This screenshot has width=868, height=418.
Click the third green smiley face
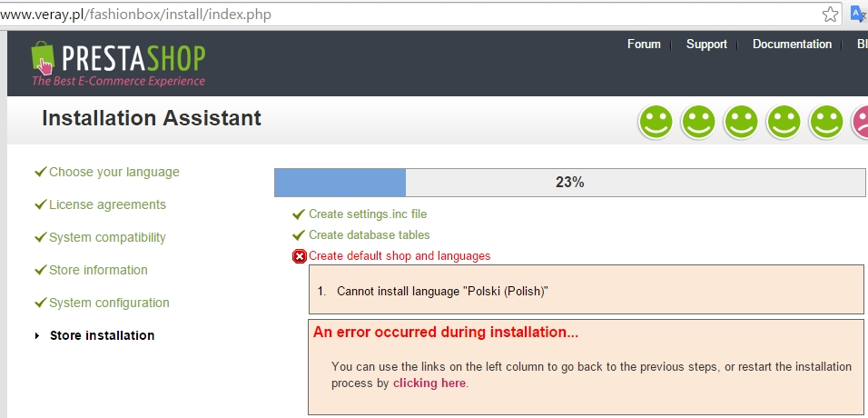[x=741, y=122]
